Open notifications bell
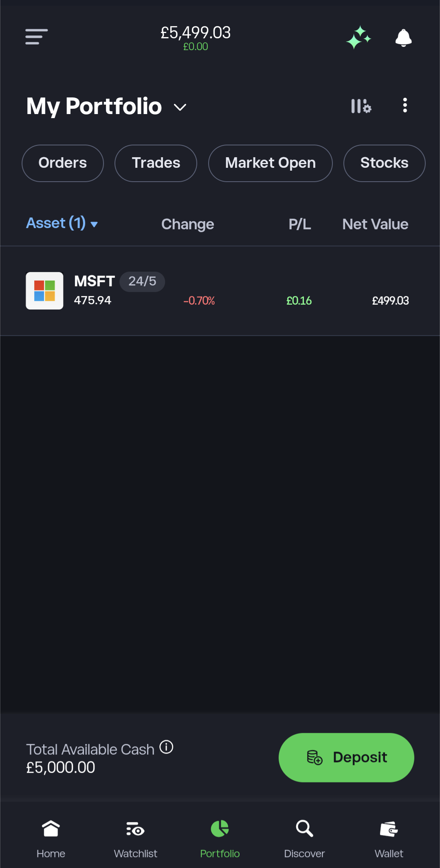 pyautogui.click(x=403, y=38)
